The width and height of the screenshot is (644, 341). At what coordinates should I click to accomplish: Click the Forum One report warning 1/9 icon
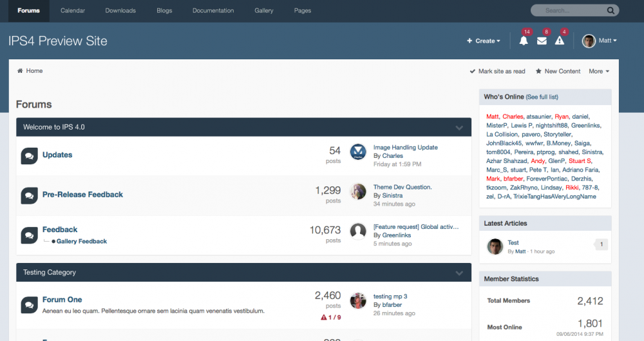point(324,317)
